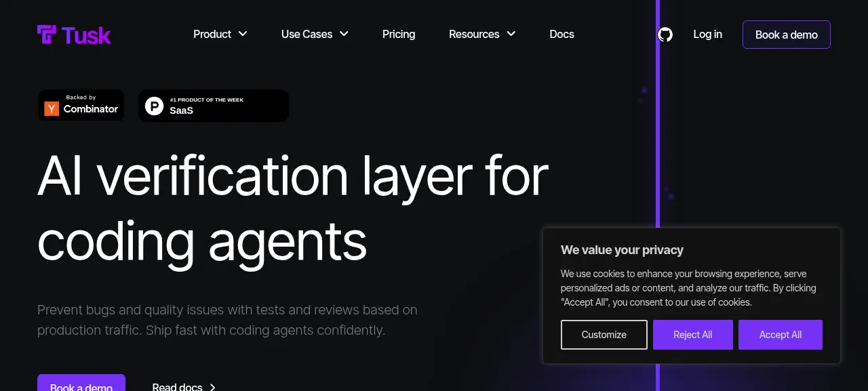The height and width of the screenshot is (391, 868).
Task: Click the Backed by Combinator badge text
Action: [x=91, y=105]
